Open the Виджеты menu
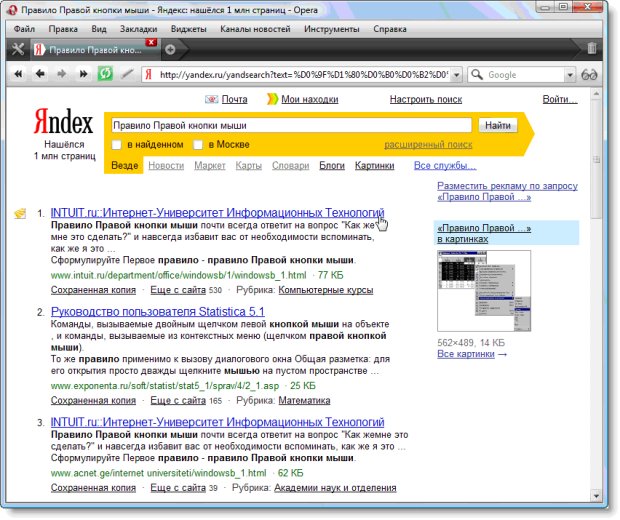The width and height of the screenshot is (620, 520). coord(189,29)
